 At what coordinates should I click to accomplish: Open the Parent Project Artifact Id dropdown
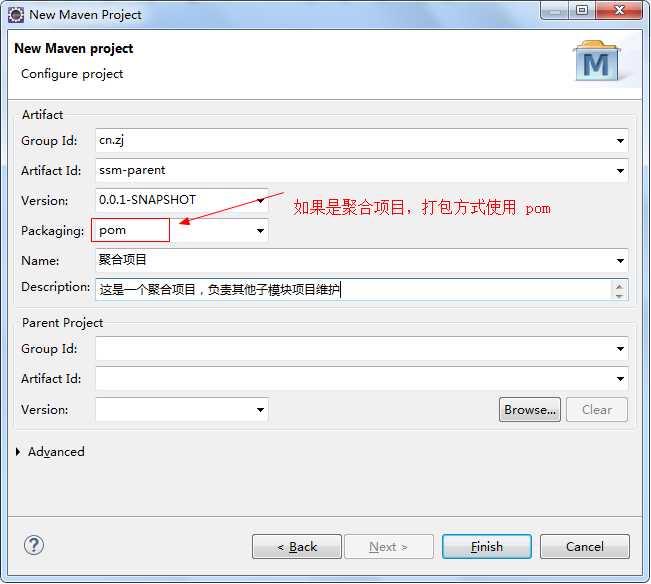(x=620, y=379)
